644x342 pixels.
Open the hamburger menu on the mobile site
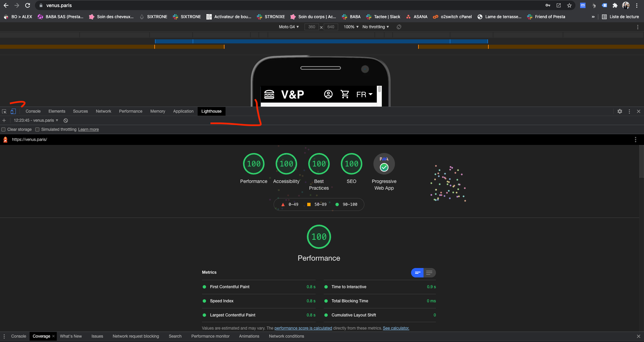(269, 94)
